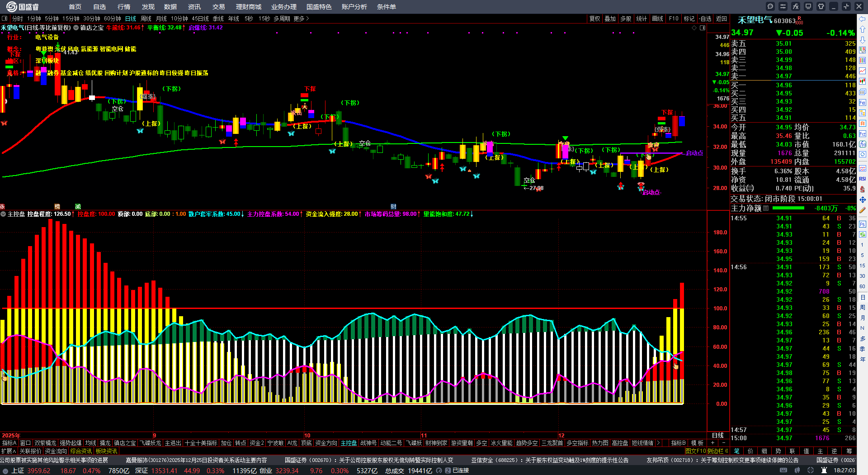Screen dimensions: 868x475
Task: Expand the 更多 periods dropdown
Action: click(301, 19)
